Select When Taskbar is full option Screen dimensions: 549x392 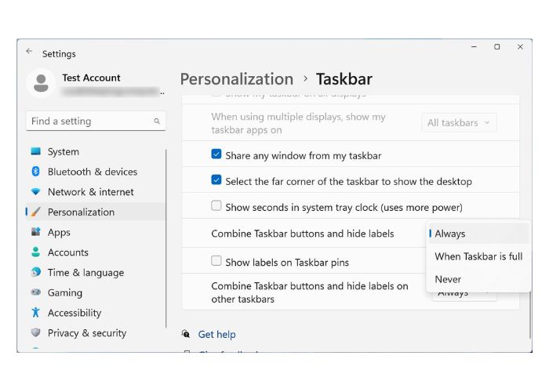[478, 256]
